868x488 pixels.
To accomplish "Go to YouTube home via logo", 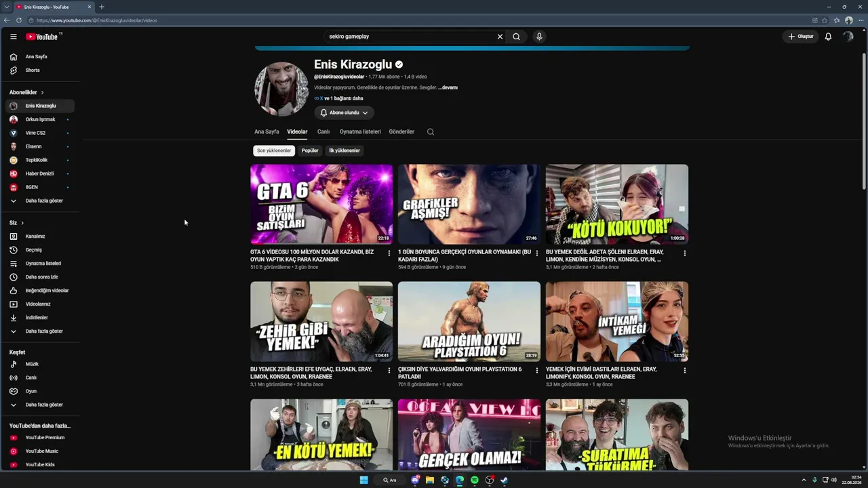I will (42, 37).
